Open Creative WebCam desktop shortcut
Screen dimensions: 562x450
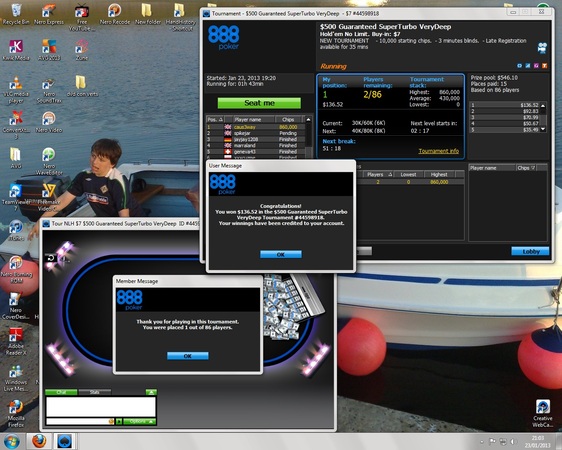coord(543,413)
